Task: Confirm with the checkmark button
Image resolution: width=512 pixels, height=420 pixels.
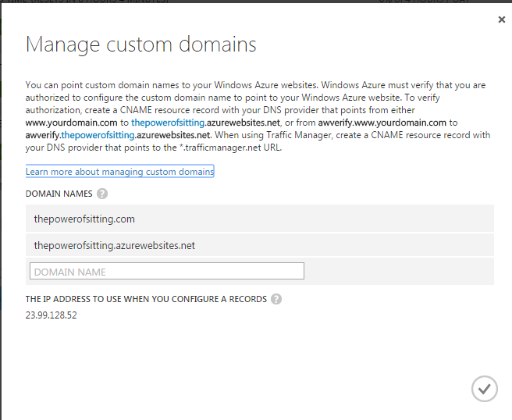Action: tap(484, 389)
